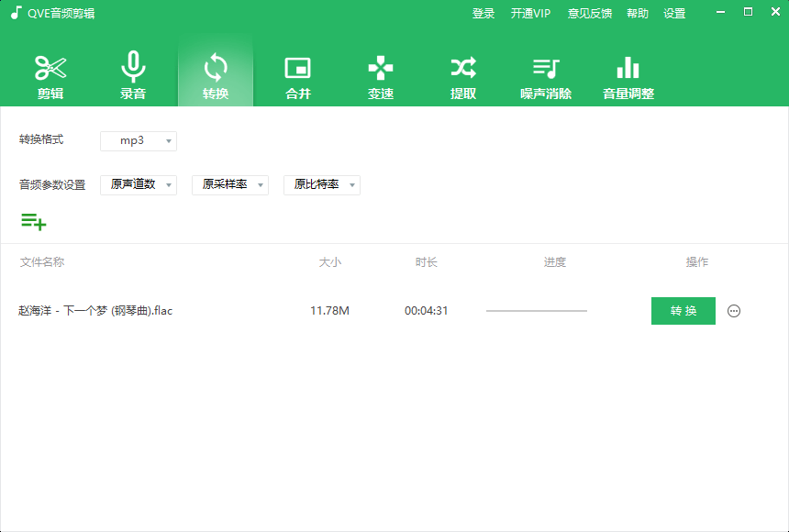Open the 设置 settings menu
This screenshot has width=789, height=532.
click(x=674, y=13)
